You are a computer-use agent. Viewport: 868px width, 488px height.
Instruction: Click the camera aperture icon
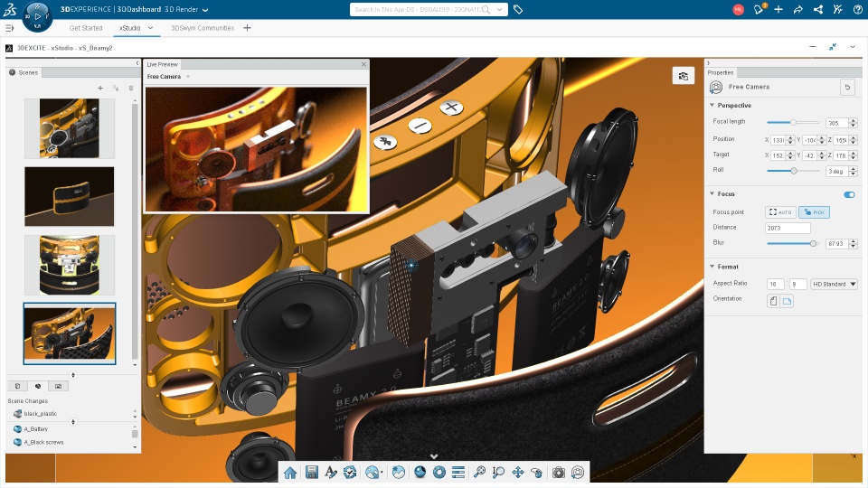tap(439, 472)
